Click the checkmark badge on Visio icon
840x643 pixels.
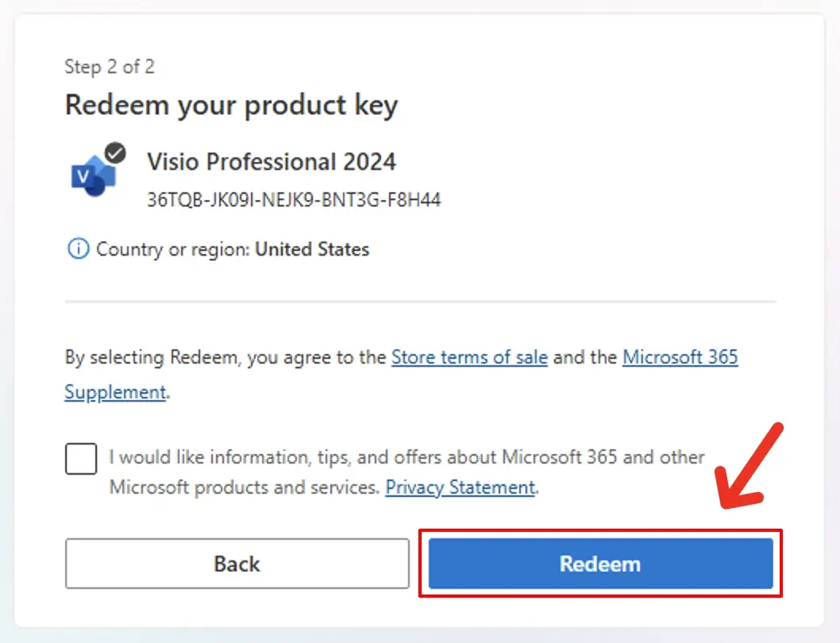pos(116,153)
